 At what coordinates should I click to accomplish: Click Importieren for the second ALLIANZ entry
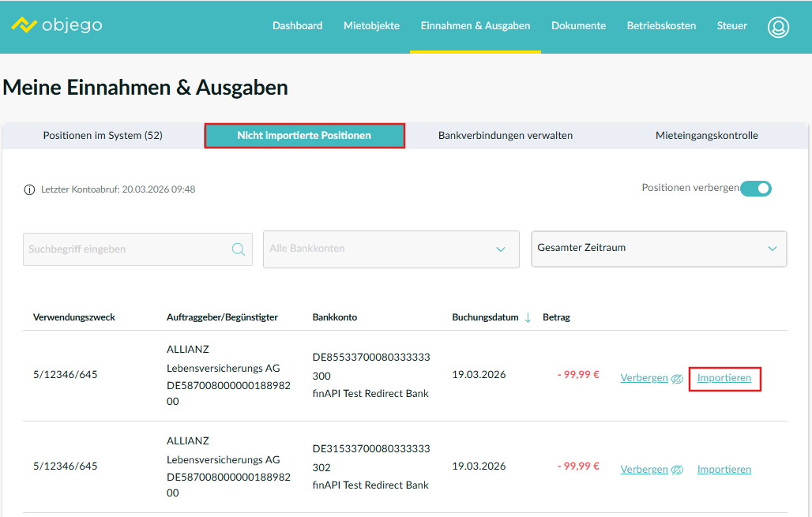pos(724,469)
